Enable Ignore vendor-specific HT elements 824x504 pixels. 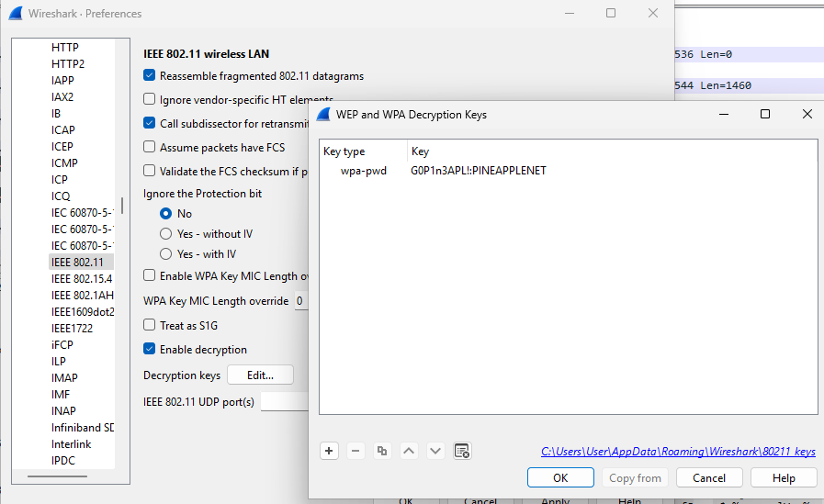pyautogui.click(x=149, y=99)
